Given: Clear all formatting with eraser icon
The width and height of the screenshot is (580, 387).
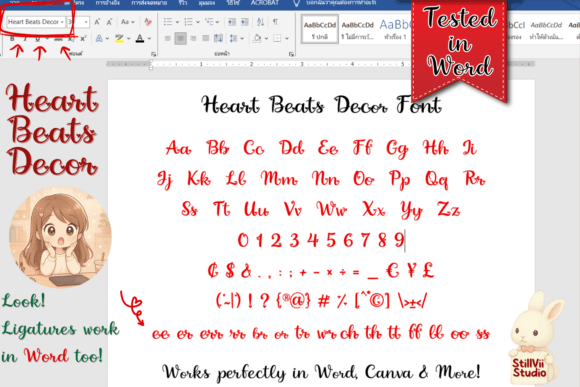Looking at the screenshot, I should [x=148, y=22].
